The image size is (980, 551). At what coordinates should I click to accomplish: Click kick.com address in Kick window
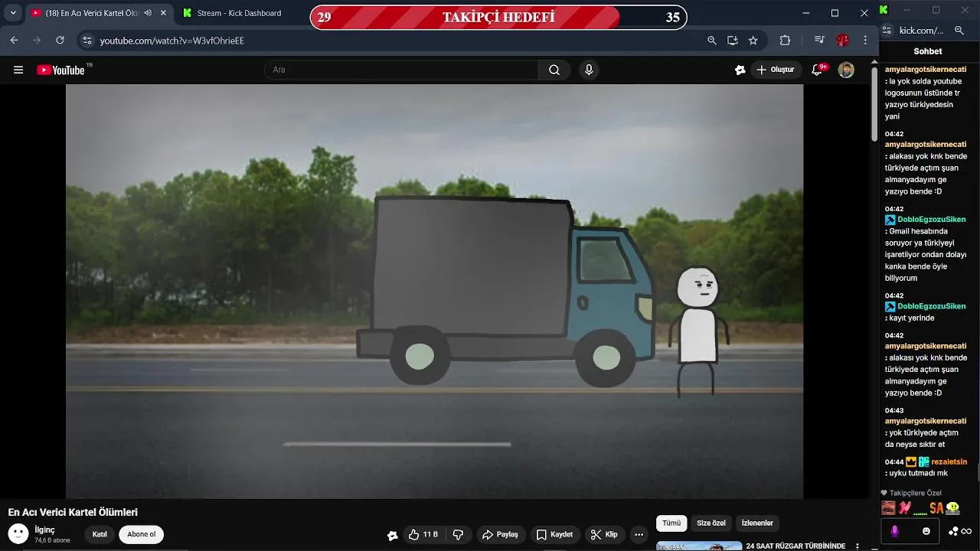pos(921,31)
